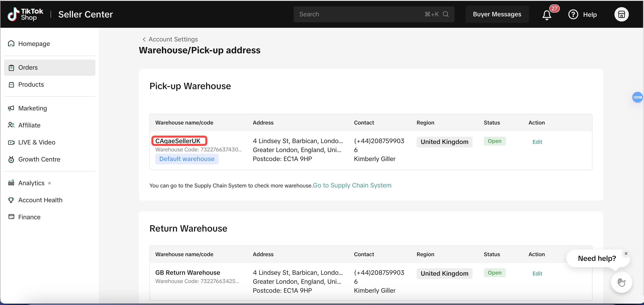Image resolution: width=644 pixels, height=305 pixels.
Task: Open Buyer Messages button
Action: 497,14
